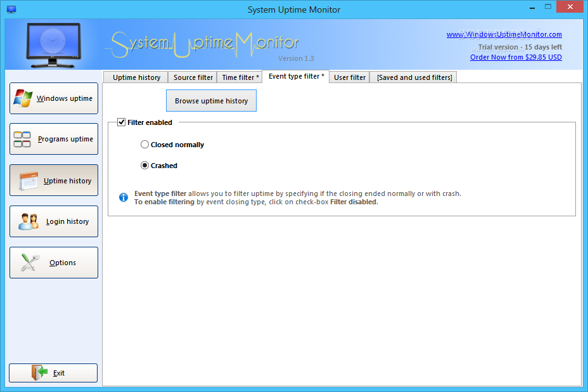Viewport: 588px width, 392px height.
Task: Click the two-users Login history icon
Action: tap(29, 221)
